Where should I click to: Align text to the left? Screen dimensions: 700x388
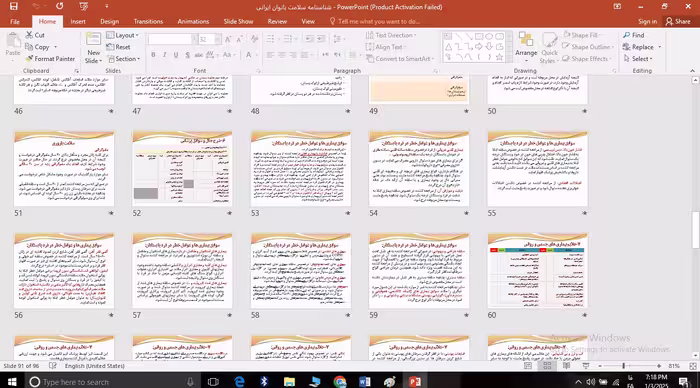coord(270,54)
